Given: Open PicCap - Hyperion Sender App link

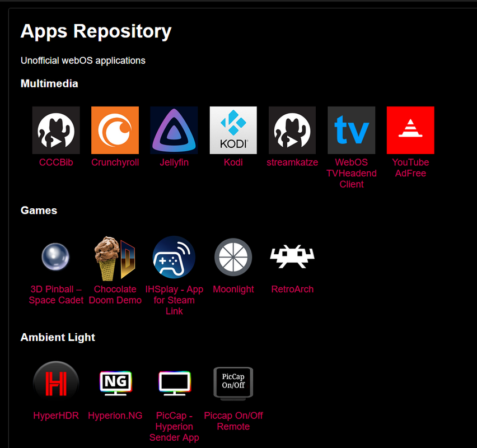Looking at the screenshot, I should (174, 426).
